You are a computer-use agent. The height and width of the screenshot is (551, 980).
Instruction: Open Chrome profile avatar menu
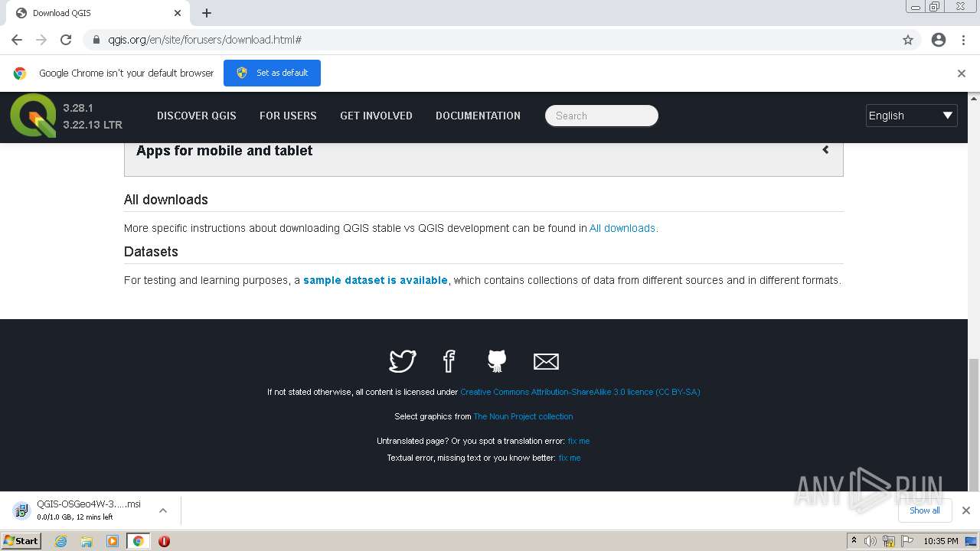(939, 40)
